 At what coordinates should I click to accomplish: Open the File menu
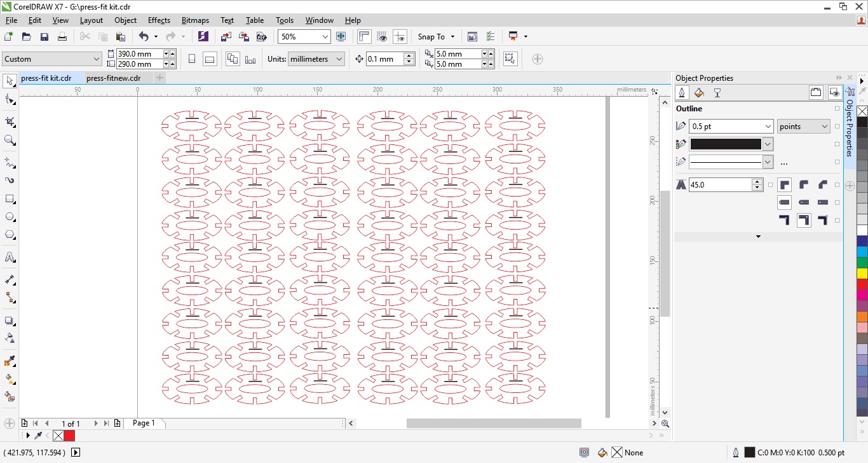[x=11, y=20]
